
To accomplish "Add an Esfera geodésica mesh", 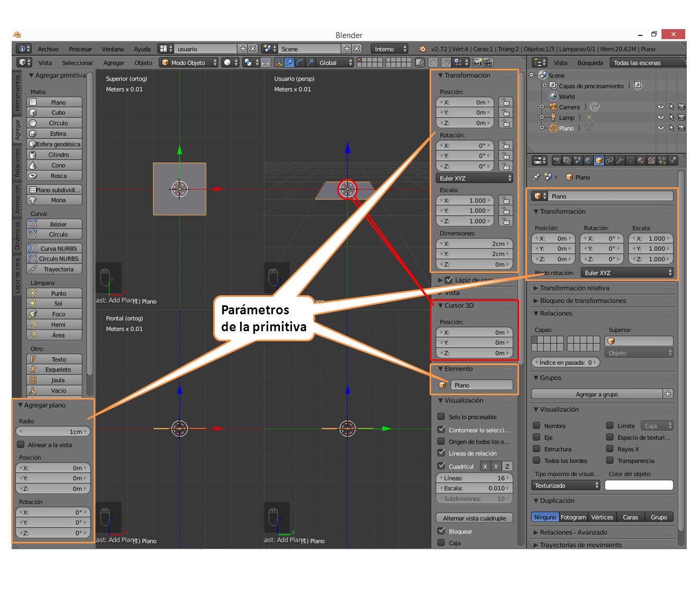I will pyautogui.click(x=55, y=144).
